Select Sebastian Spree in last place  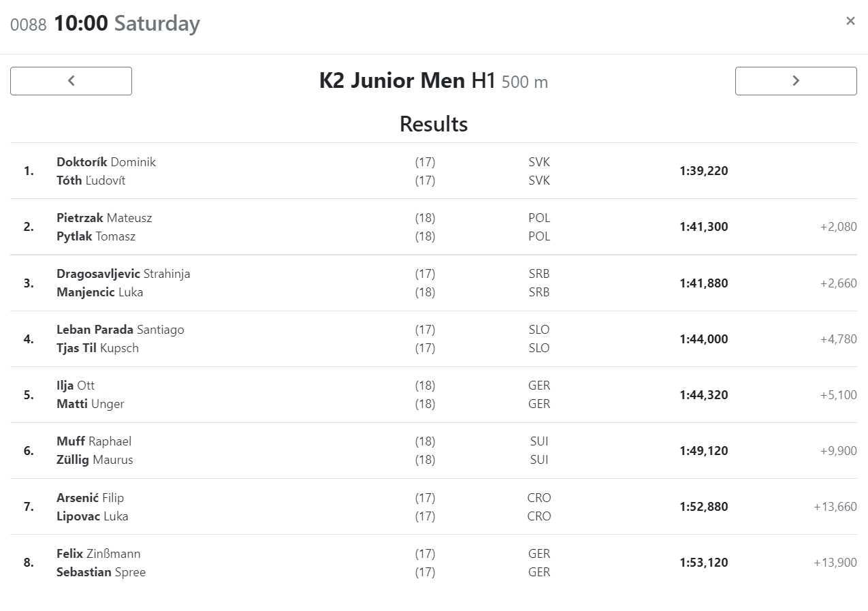coord(101,572)
